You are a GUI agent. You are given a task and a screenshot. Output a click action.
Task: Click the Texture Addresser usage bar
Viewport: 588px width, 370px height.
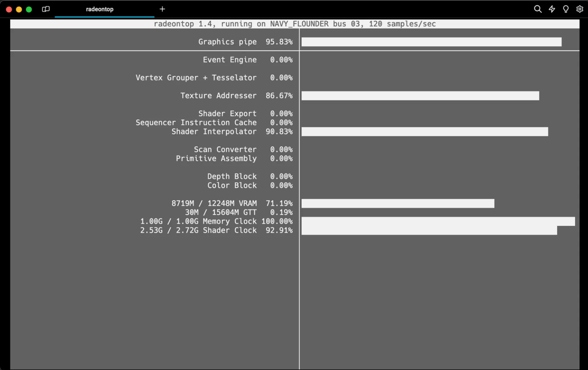[420, 96]
